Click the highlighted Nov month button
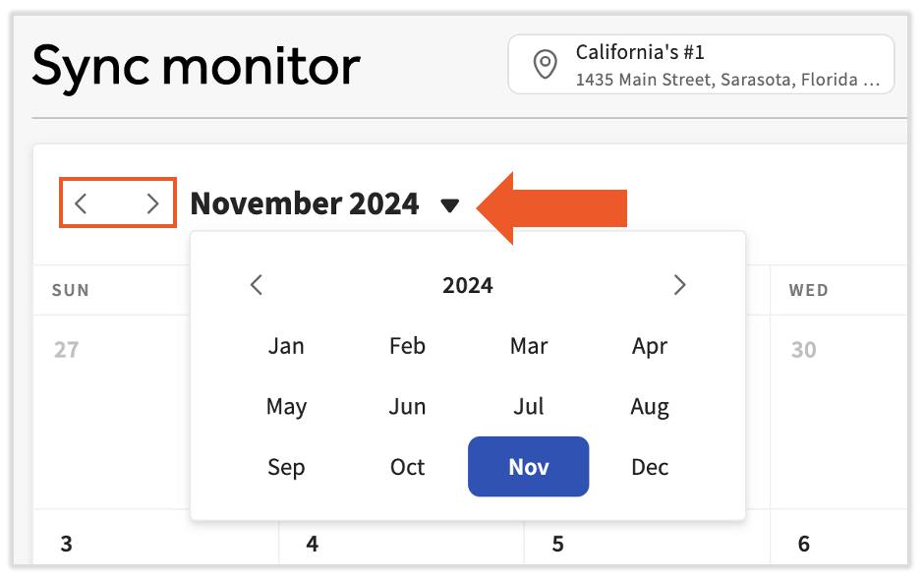The image size is (924, 580). [529, 467]
